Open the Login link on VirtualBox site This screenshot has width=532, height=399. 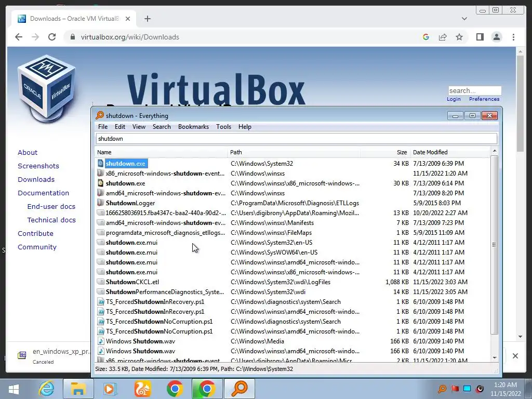454,99
